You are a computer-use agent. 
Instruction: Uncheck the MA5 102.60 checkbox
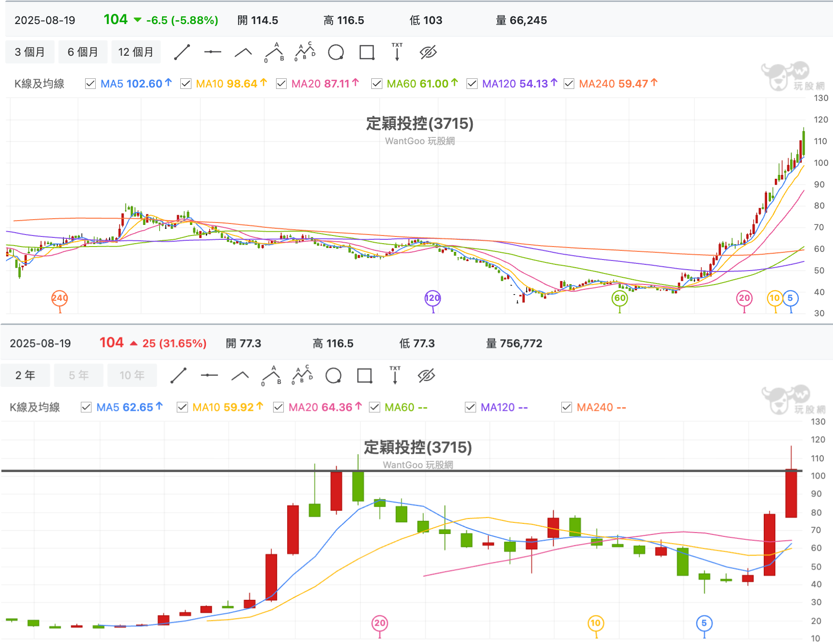90,84
